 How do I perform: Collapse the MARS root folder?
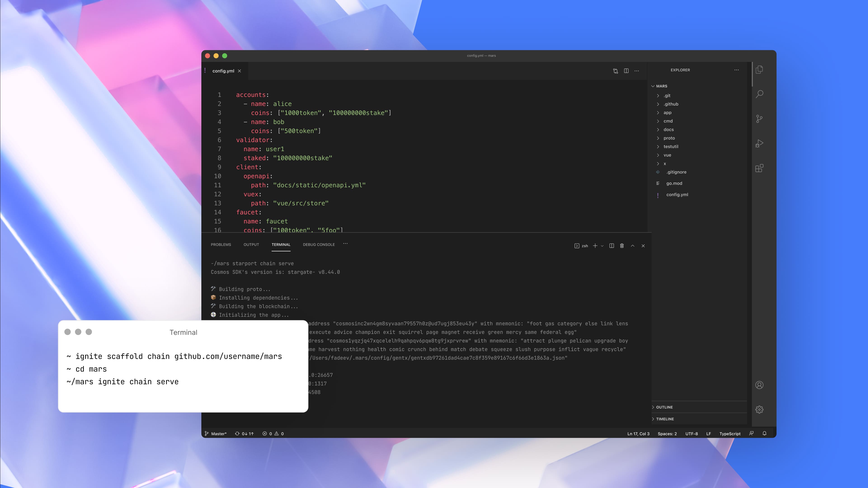[x=661, y=86]
